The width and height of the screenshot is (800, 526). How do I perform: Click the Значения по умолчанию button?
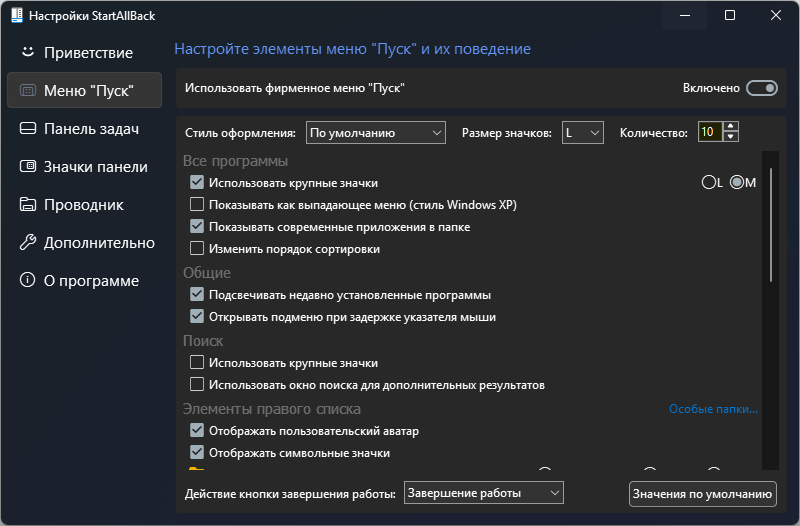[x=703, y=494]
